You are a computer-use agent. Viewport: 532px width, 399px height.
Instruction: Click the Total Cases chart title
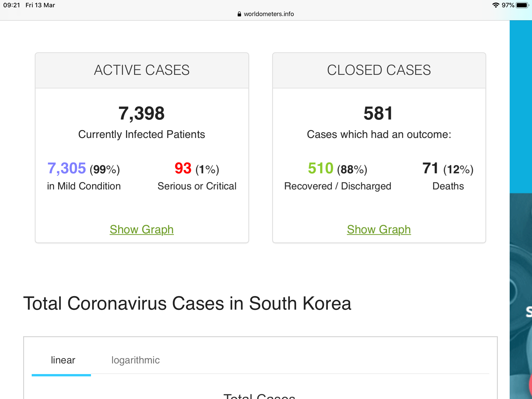259,396
